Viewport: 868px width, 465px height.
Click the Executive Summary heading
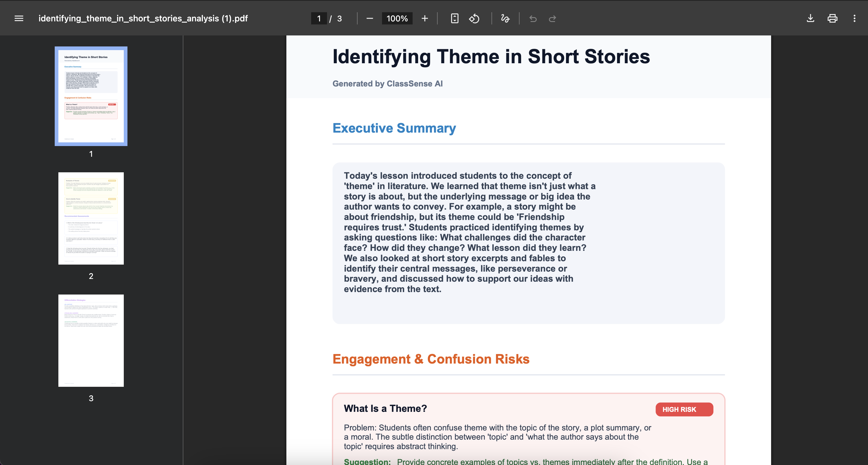[x=394, y=128]
